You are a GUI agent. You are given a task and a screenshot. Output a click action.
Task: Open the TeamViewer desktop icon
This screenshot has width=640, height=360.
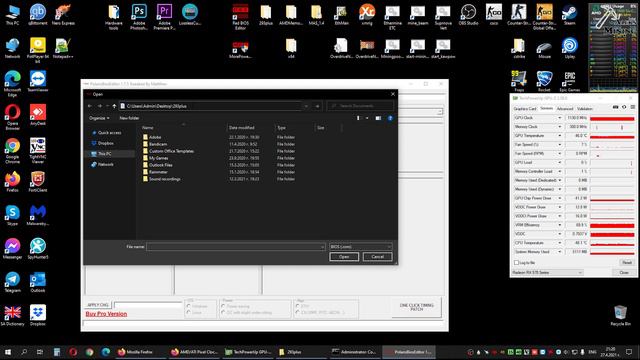coord(38,81)
